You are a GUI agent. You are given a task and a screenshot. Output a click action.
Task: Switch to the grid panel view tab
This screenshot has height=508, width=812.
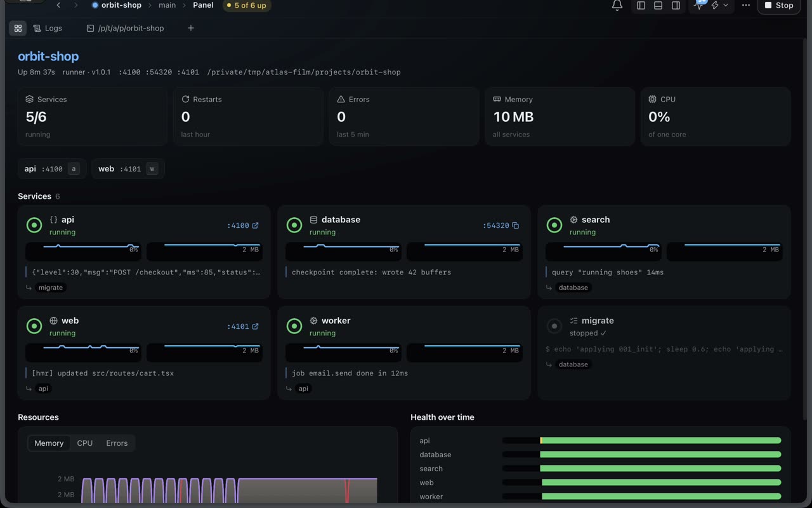(x=18, y=28)
